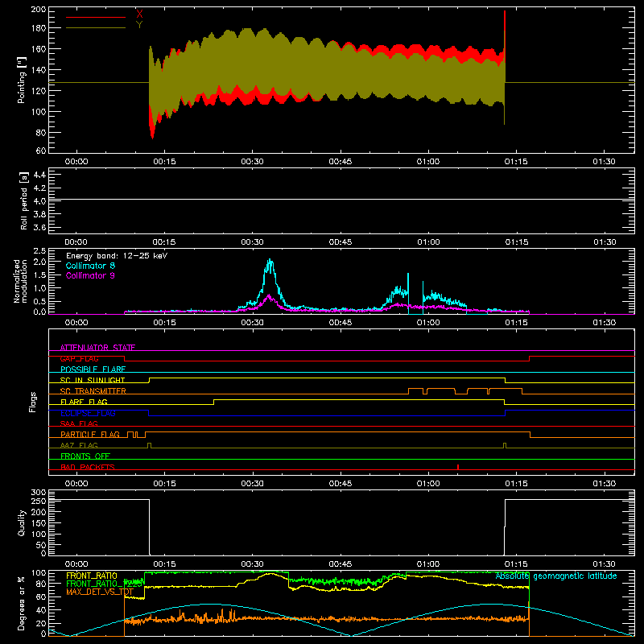Select the SC_IN_SUNLIGHT flag label
The image size is (644, 644).
[93, 380]
